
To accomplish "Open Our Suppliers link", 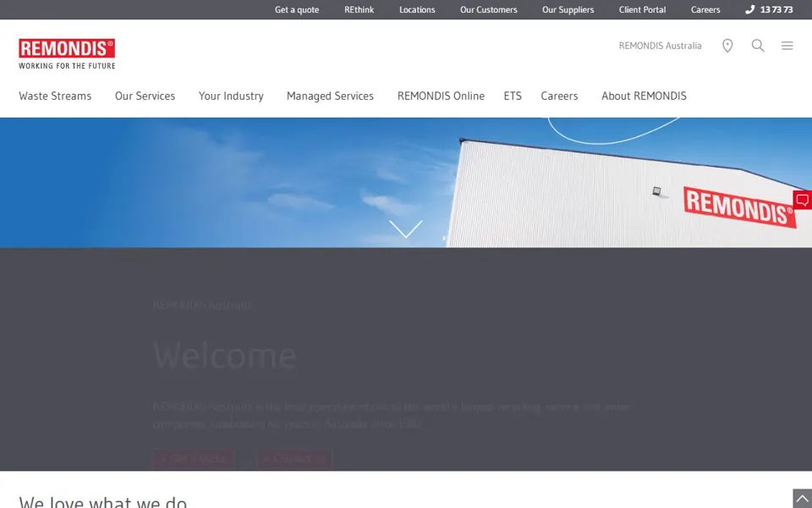I will coord(568,9).
